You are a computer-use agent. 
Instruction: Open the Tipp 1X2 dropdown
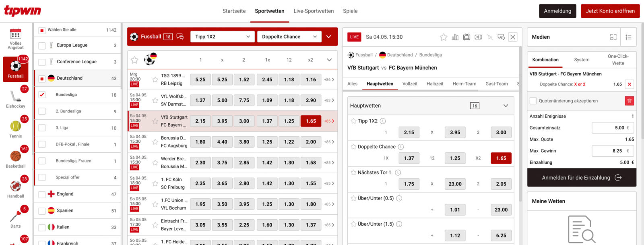tap(222, 37)
